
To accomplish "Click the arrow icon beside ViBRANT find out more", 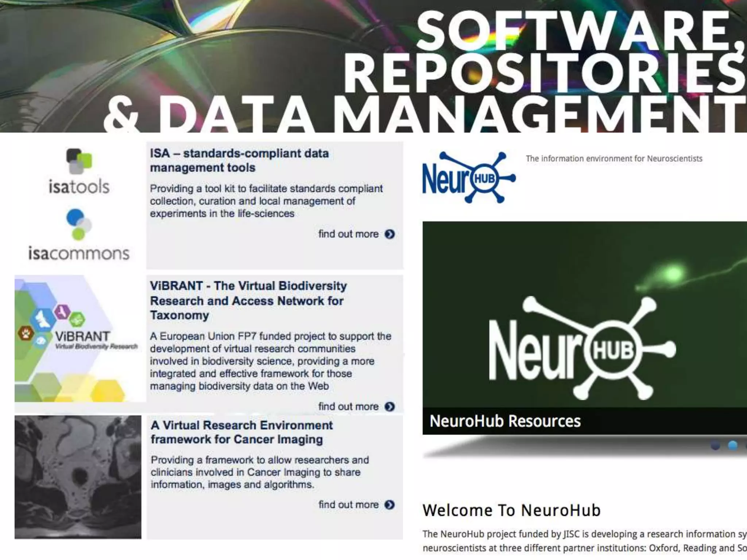I will (390, 407).
